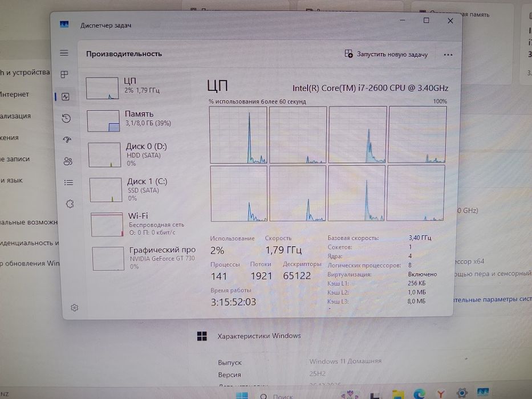Click the base speed value 3,40 ГГц
Viewport: 532px width, 399px height.
[x=420, y=238]
